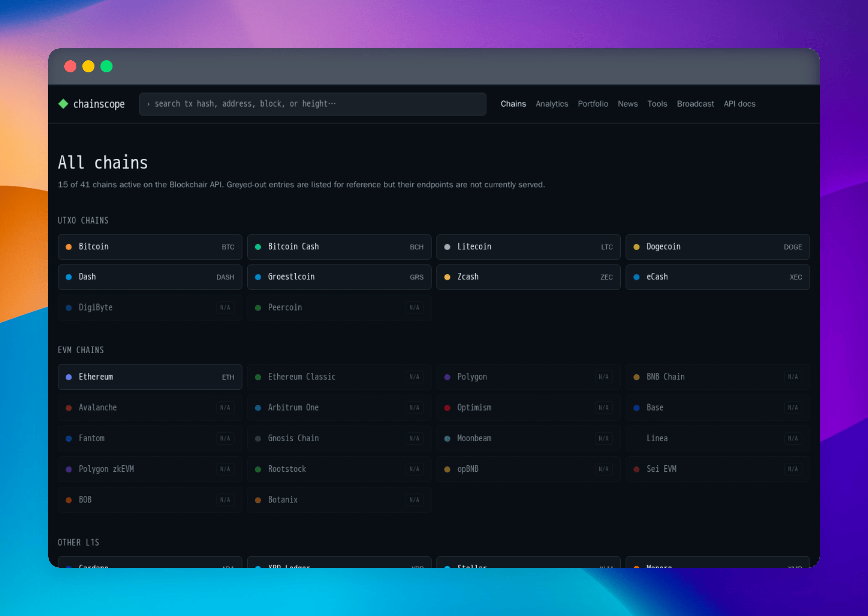Viewport: 868px width, 616px height.
Task: Go to the Broadcast page
Action: (695, 104)
